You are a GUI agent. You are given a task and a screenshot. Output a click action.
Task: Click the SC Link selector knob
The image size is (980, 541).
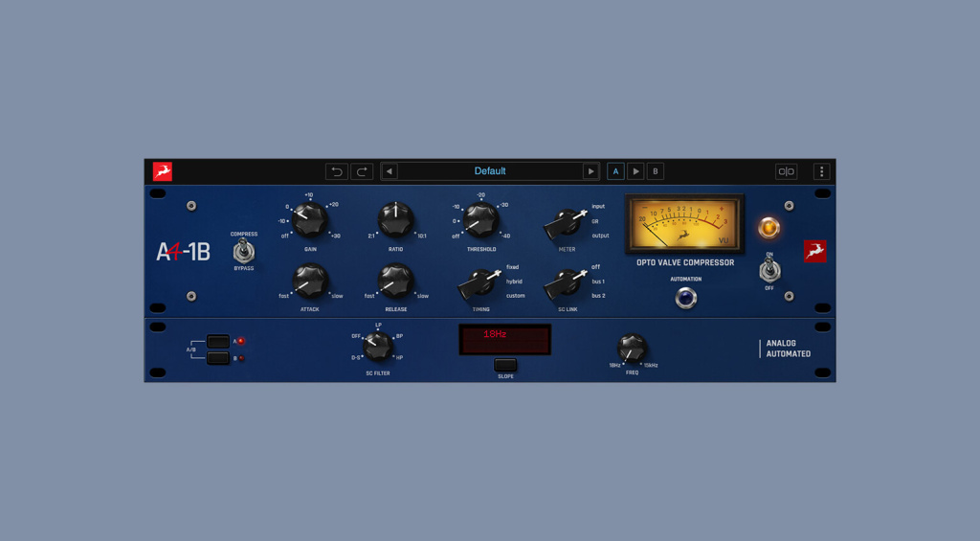566,282
